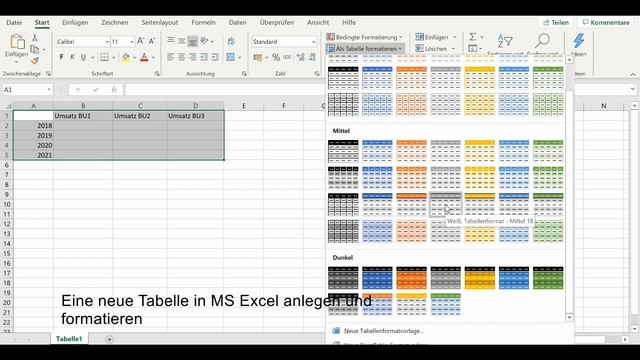Click the cut scissors icon
Image resolution: width=640 pixels, height=360 pixels.
coord(35,38)
